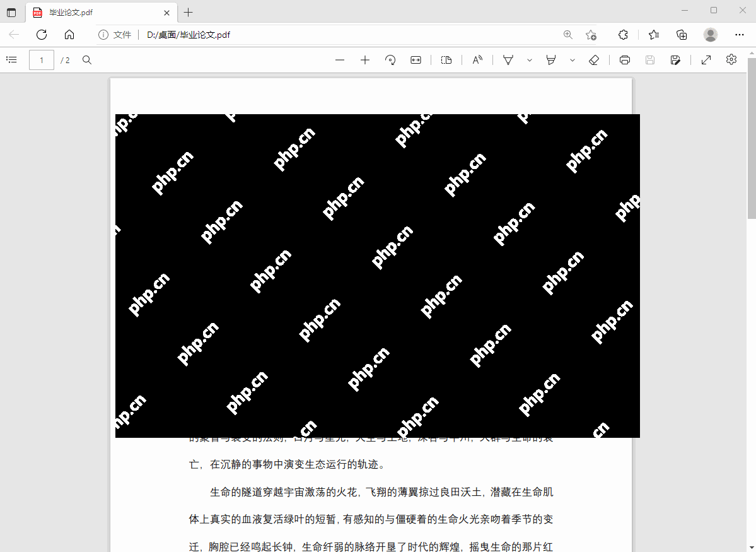Open the pen color and thickness options
This screenshot has width=756, height=552.
coord(530,59)
